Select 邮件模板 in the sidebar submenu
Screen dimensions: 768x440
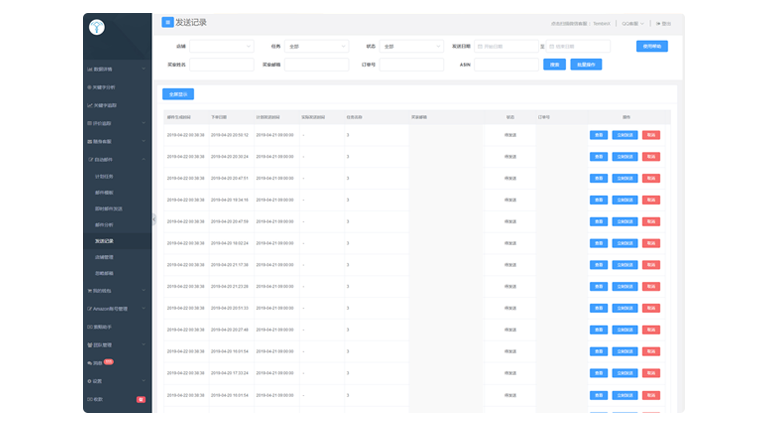104,193
